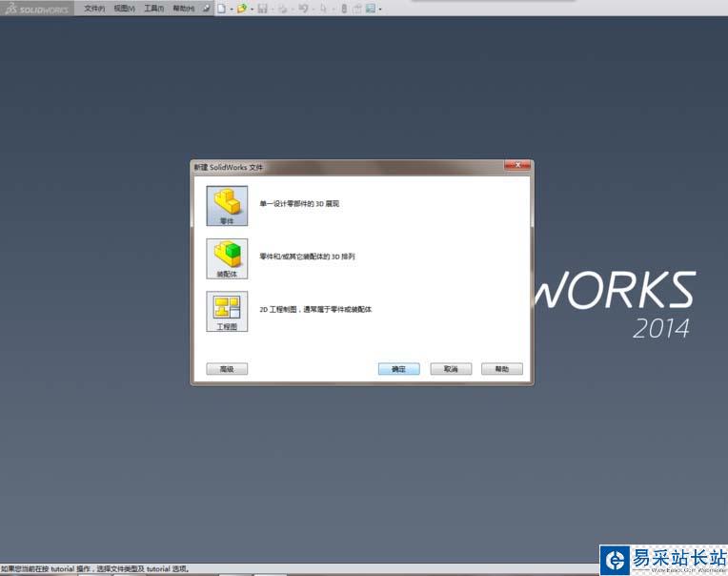This screenshot has height=576, width=728.
Task: Click the 帮助 help button in dialog
Action: (502, 369)
